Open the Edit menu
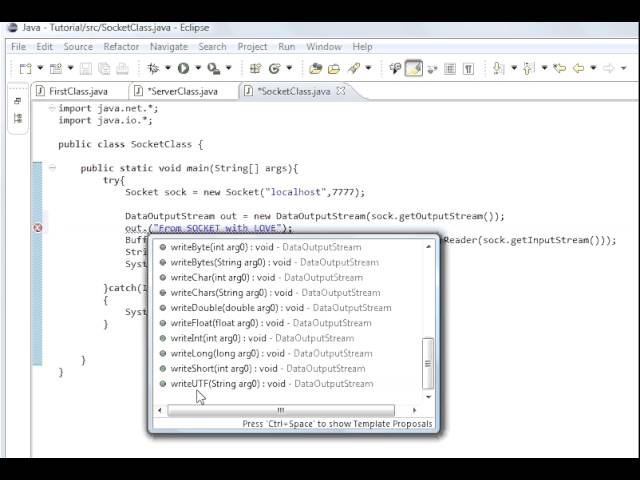Image resolution: width=640 pixels, height=480 pixels. click(44, 47)
